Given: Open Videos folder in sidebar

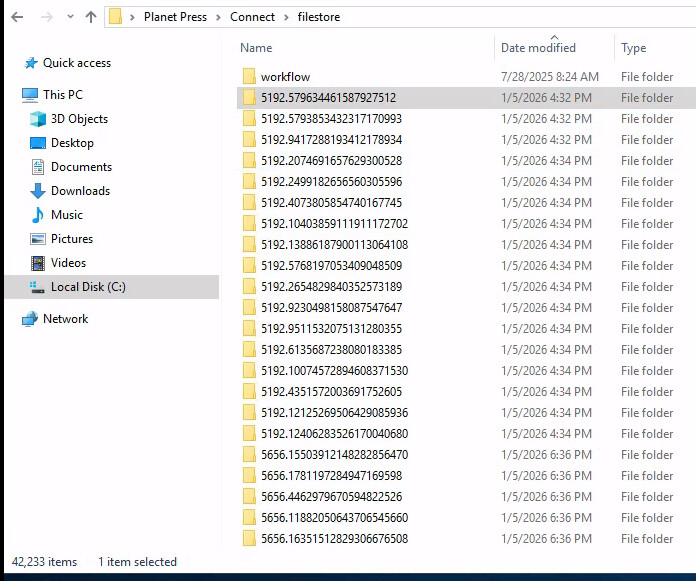Looking at the screenshot, I should 68,263.
